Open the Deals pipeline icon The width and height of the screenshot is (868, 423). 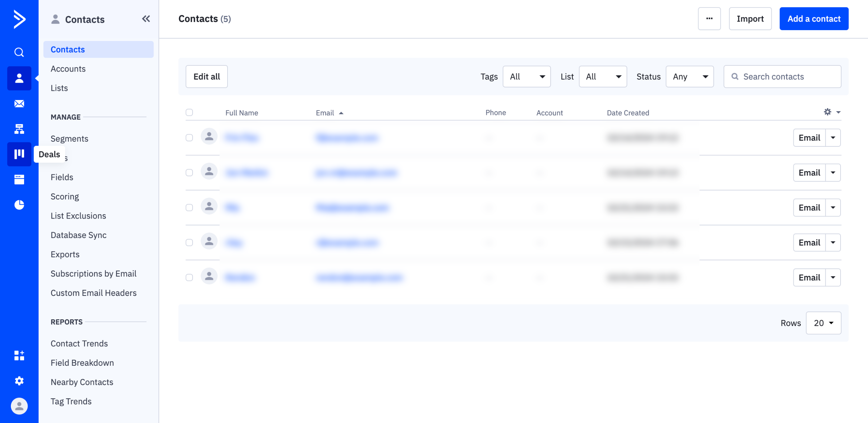click(19, 154)
